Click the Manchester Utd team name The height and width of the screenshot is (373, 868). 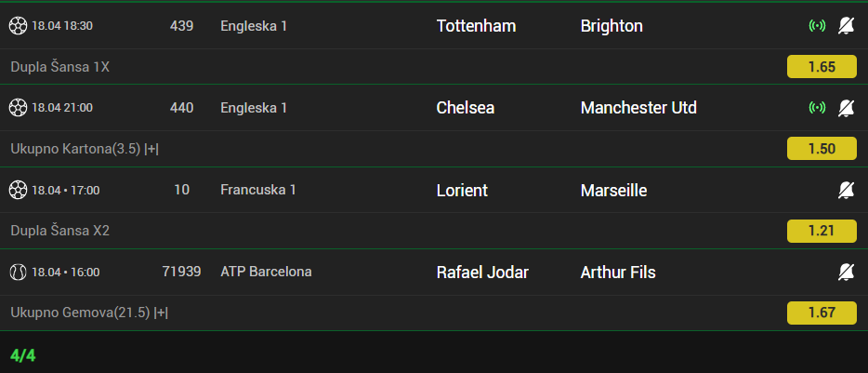[638, 108]
